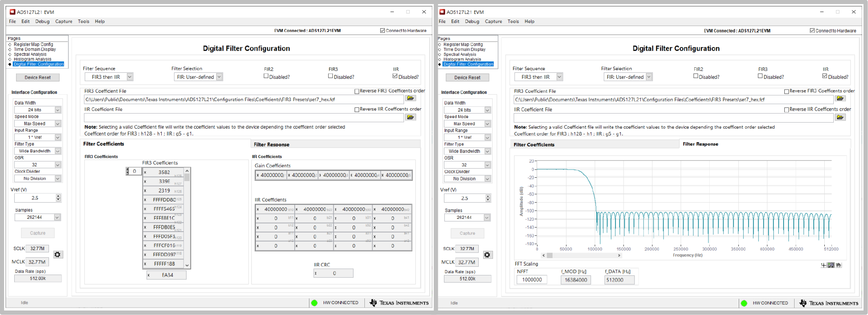Click ADS127L21 EVM app icon in left title bar
The image size is (868, 315).
coord(12,12)
